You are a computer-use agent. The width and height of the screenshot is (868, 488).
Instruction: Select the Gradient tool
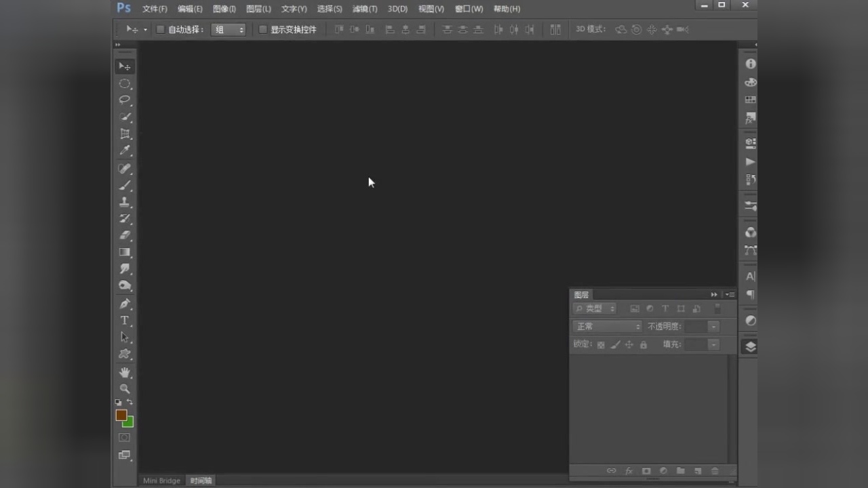tap(125, 252)
